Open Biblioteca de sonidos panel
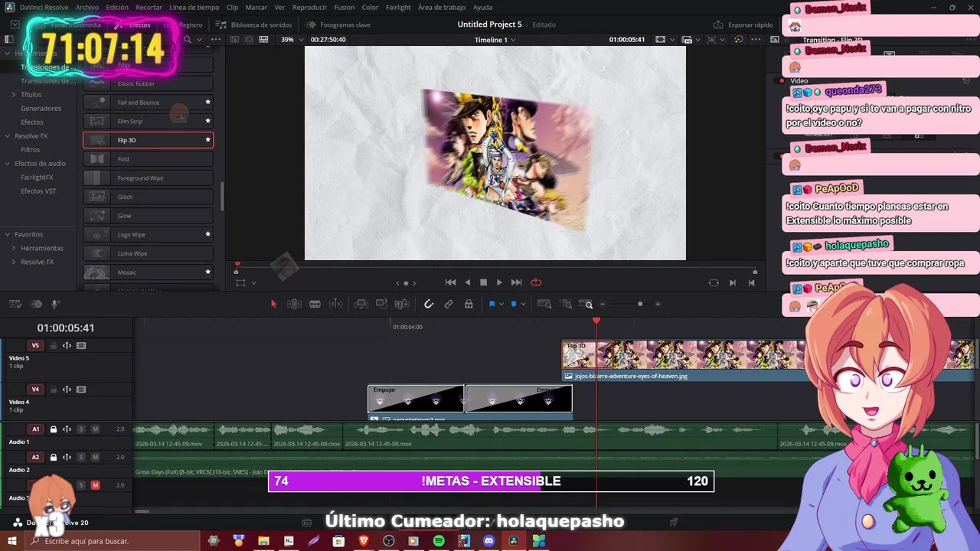Image resolution: width=980 pixels, height=551 pixels. [253, 24]
